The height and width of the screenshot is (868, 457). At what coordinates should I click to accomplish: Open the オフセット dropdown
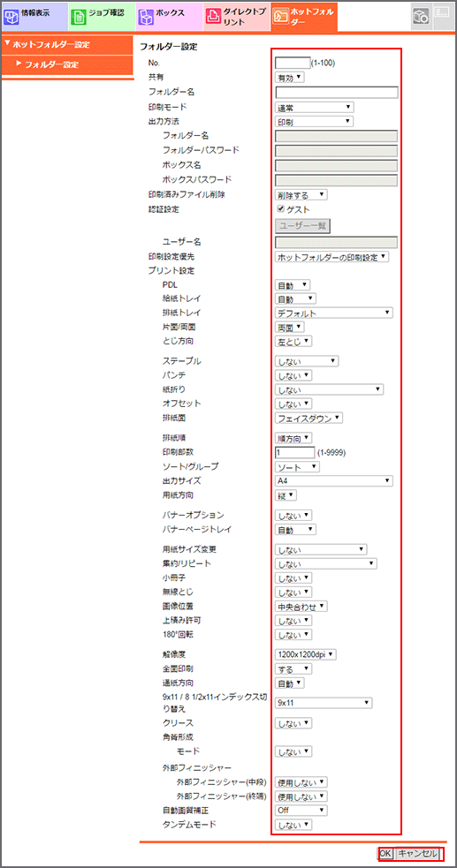(293, 404)
